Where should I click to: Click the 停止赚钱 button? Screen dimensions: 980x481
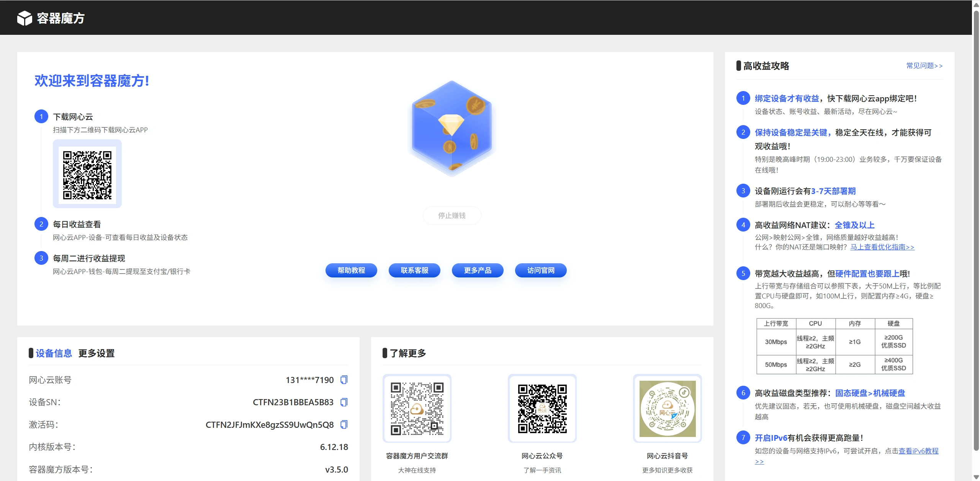(x=452, y=215)
